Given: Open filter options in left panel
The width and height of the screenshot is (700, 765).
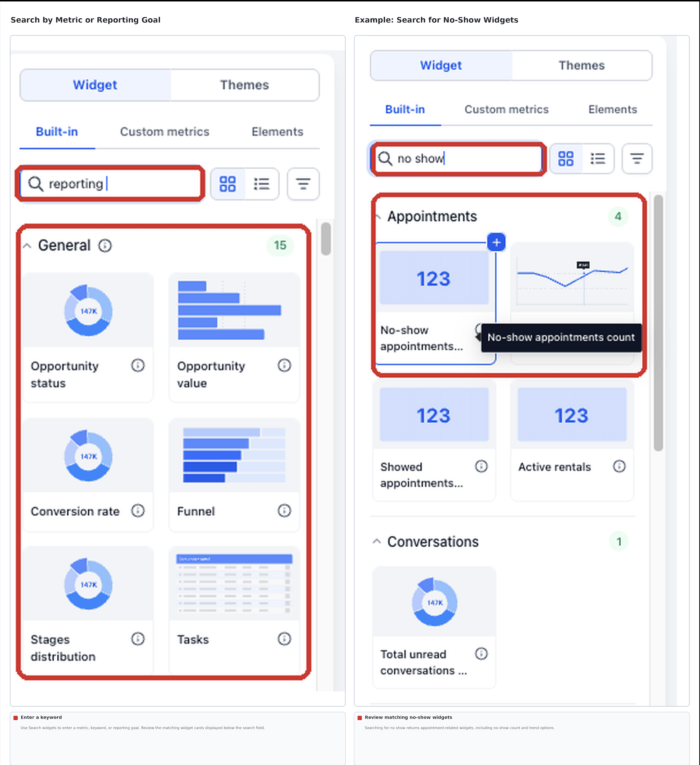Looking at the screenshot, I should click(x=303, y=184).
